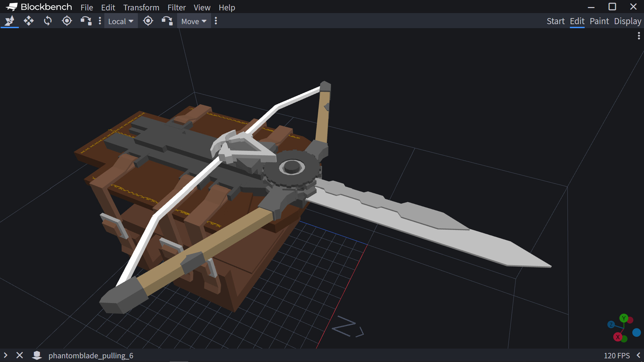Select the Resize tool icon
The image size is (644, 362).
point(29,21)
